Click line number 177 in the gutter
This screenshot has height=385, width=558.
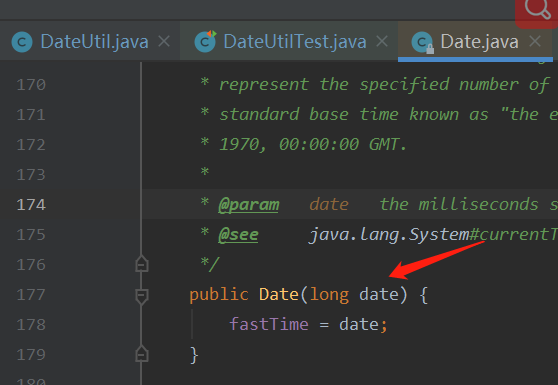(x=31, y=295)
